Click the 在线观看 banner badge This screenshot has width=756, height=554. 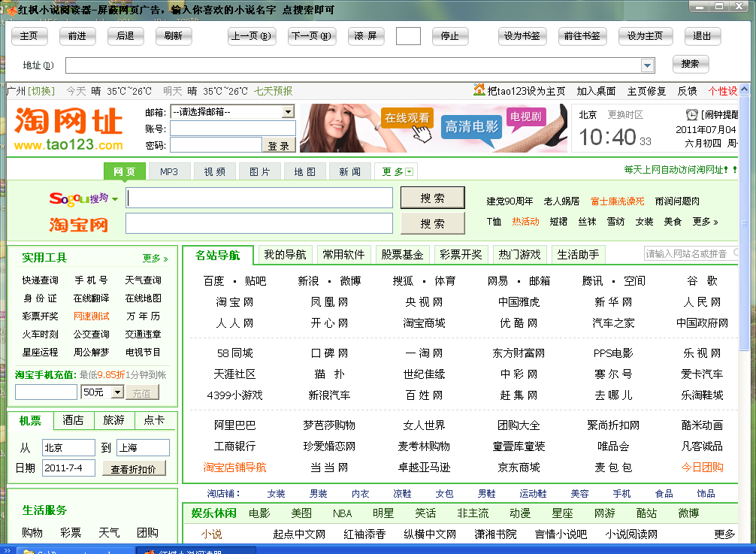[407, 118]
